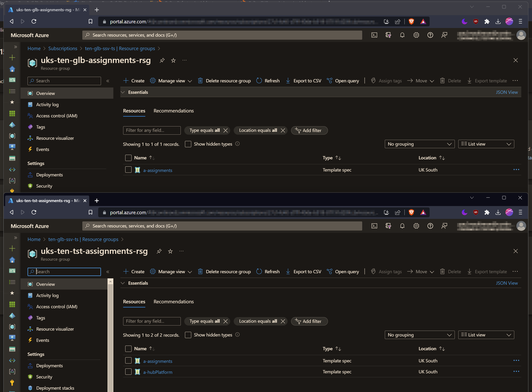Pin uks-ten-glb-assignments-rsg to dashboard
Image resolution: width=532 pixels, height=392 pixels.
tap(162, 60)
